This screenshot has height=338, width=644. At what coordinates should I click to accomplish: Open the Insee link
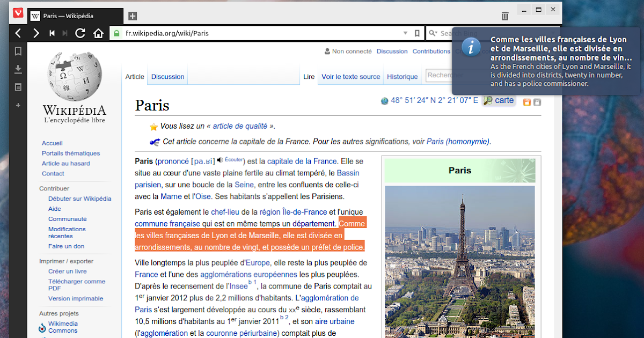pyautogui.click(x=238, y=286)
